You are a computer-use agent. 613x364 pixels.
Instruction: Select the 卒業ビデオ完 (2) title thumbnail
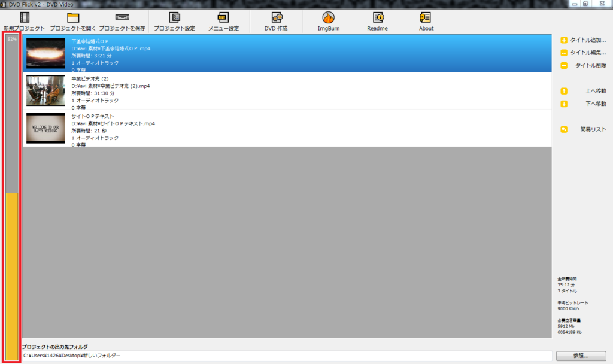coord(45,90)
